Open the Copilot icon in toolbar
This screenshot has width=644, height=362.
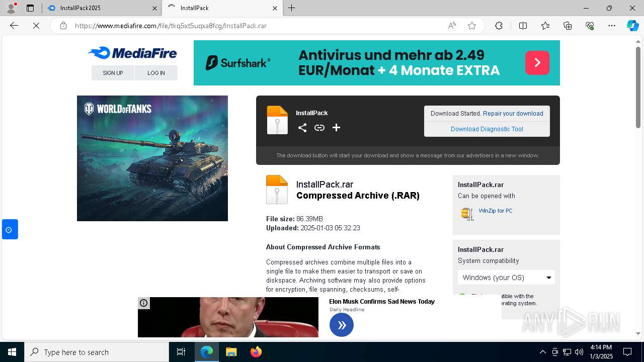[632, 26]
